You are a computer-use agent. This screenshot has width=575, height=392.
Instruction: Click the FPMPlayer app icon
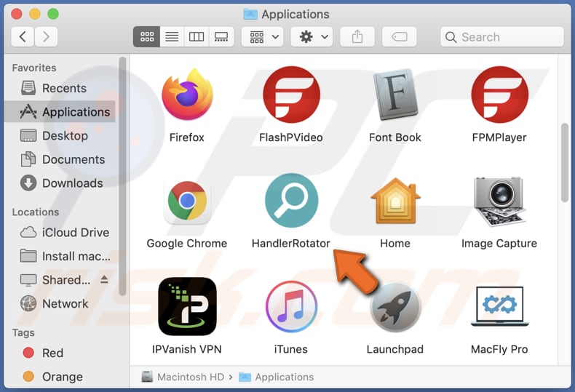pyautogui.click(x=499, y=95)
